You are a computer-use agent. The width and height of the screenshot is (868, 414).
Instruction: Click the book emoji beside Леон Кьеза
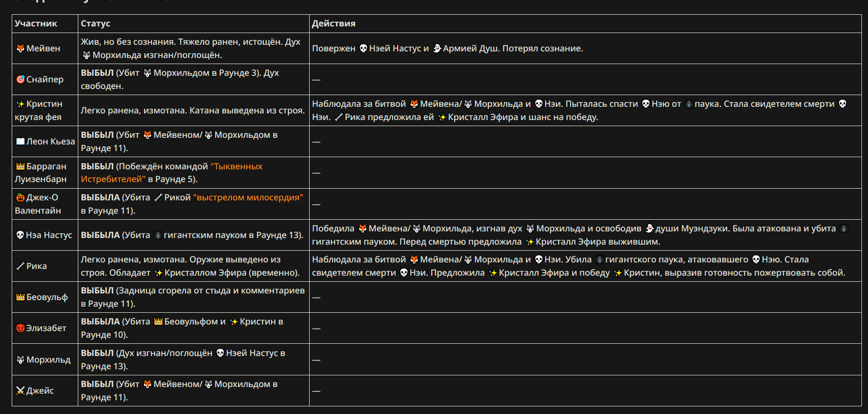20,141
